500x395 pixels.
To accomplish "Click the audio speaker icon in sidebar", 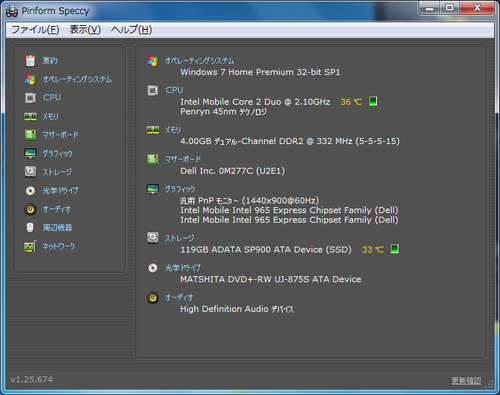I will tap(30, 209).
